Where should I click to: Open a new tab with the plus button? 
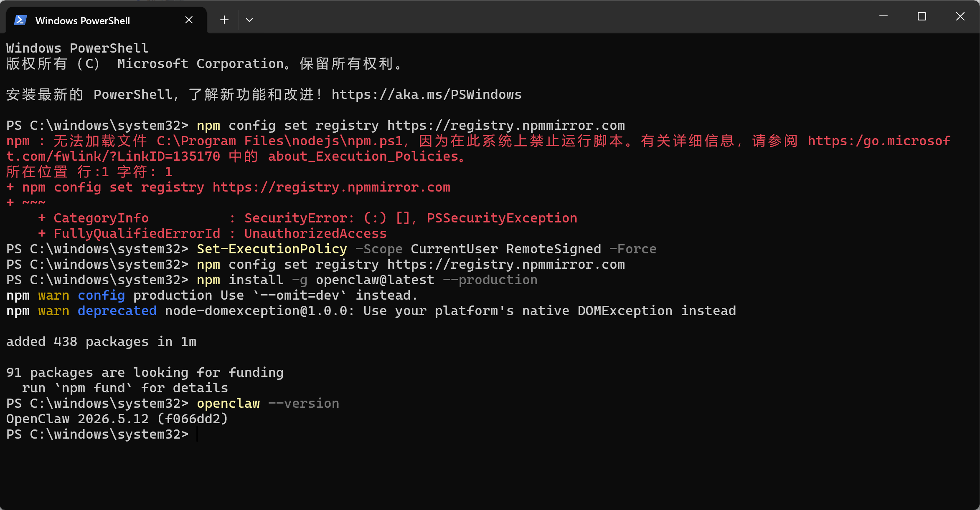pyautogui.click(x=224, y=20)
